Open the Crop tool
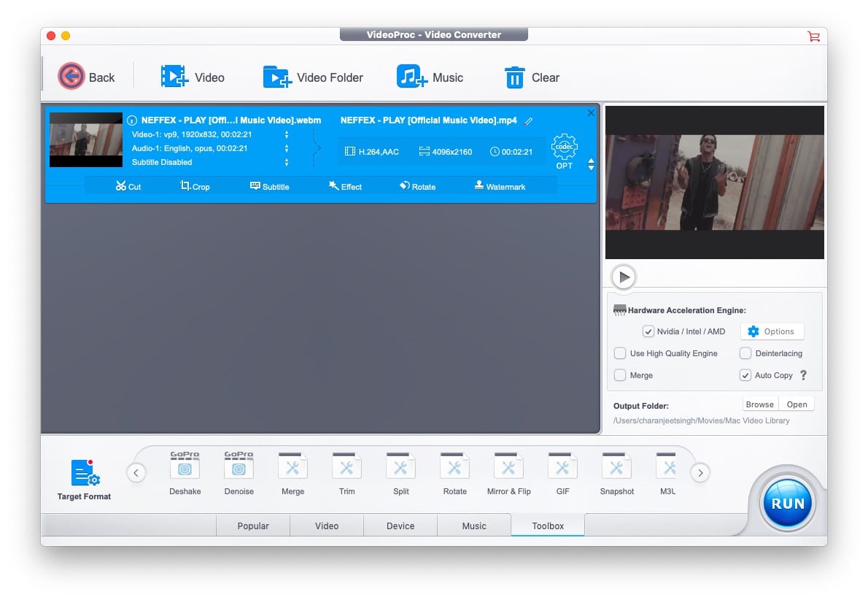The width and height of the screenshot is (868, 600). [195, 186]
